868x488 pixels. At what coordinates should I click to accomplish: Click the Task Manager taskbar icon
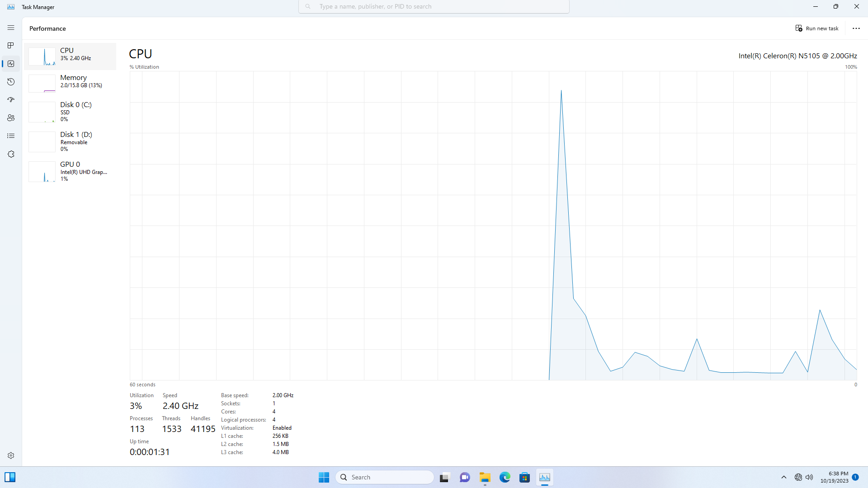click(544, 477)
